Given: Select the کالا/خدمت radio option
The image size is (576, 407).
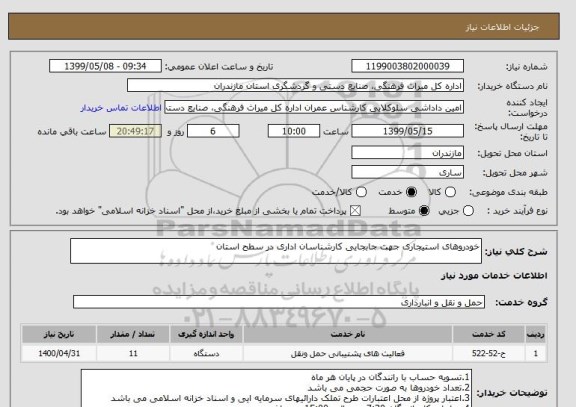Looking at the screenshot, I should pyautogui.click(x=361, y=192).
